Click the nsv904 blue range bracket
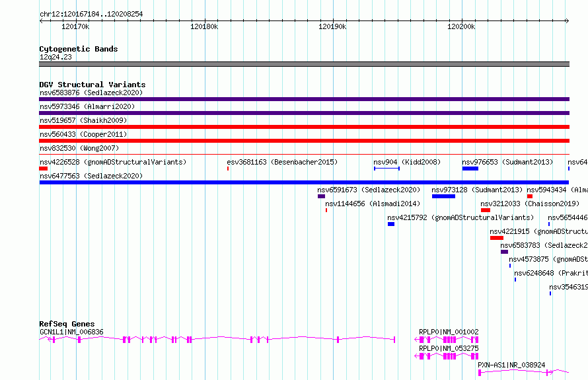 pos(386,169)
